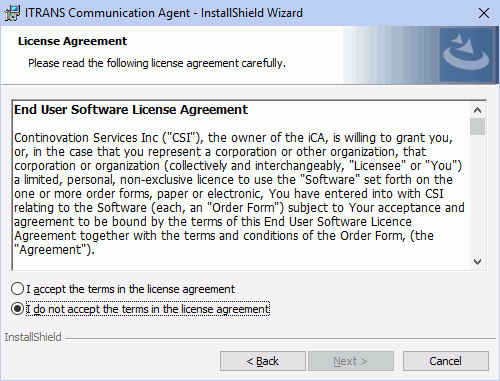Click the "End User Software License Agreement" heading
Viewport: 500px width, 381px height.
131,110
